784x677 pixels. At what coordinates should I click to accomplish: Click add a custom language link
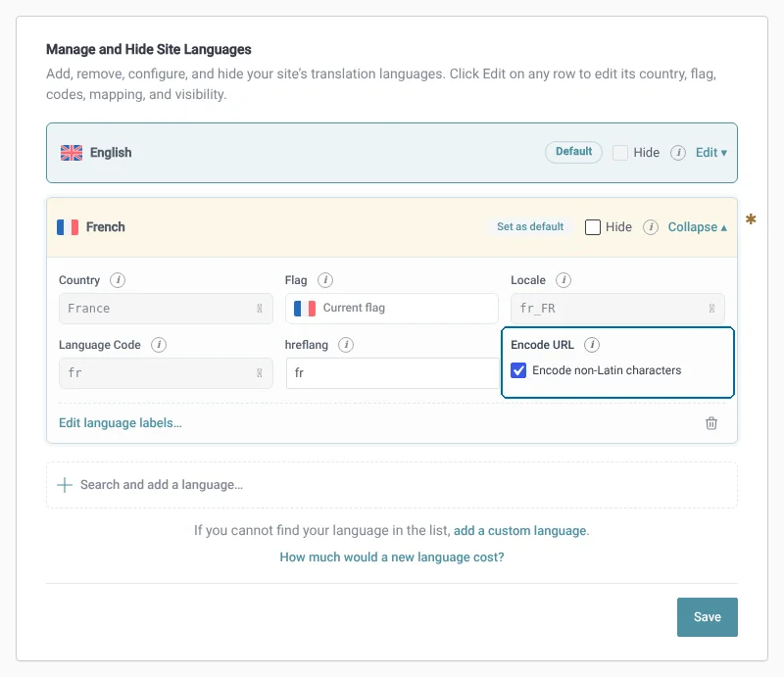pyautogui.click(x=520, y=530)
